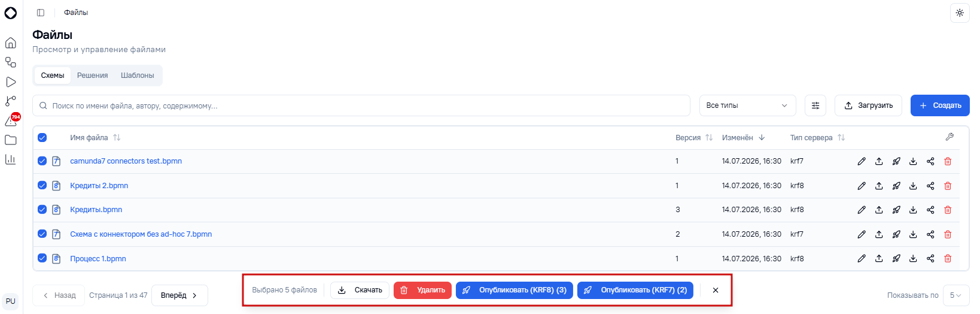Click pencil edit icon for Кредиты 2.bpmn
This screenshot has height=314, width=980.
862,186
